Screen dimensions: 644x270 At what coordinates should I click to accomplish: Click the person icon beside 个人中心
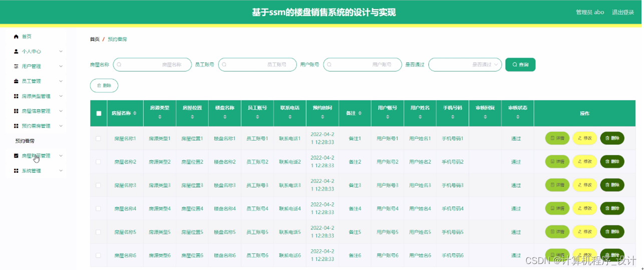tap(16, 51)
